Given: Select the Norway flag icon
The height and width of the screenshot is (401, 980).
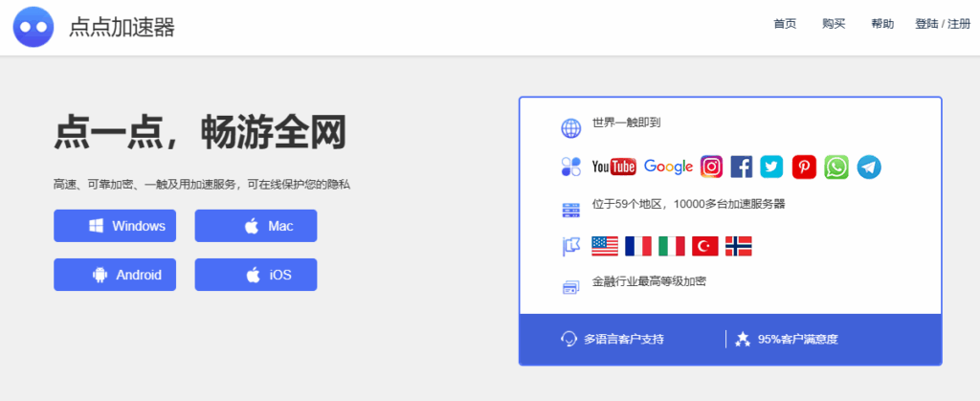Looking at the screenshot, I should coord(739,246).
